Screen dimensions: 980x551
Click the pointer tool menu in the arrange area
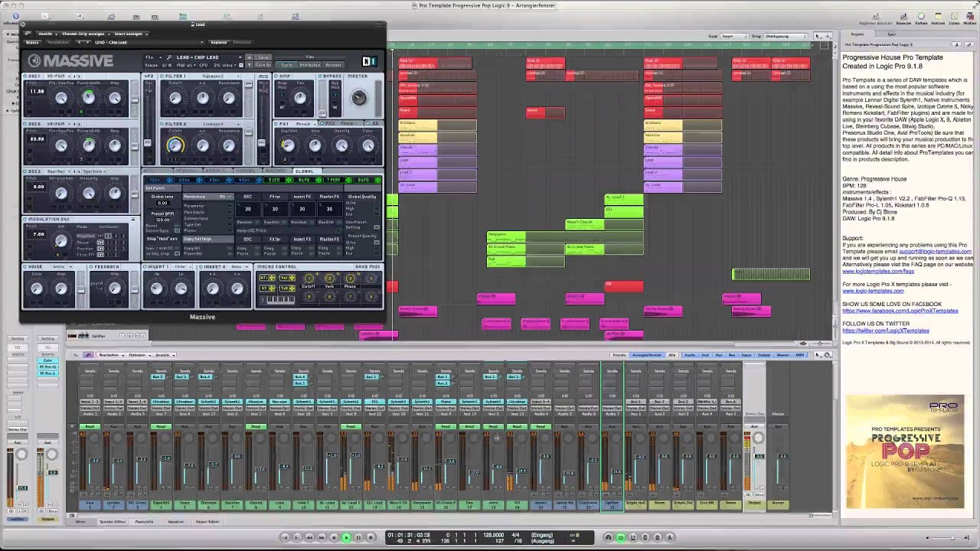pyautogui.click(x=818, y=36)
